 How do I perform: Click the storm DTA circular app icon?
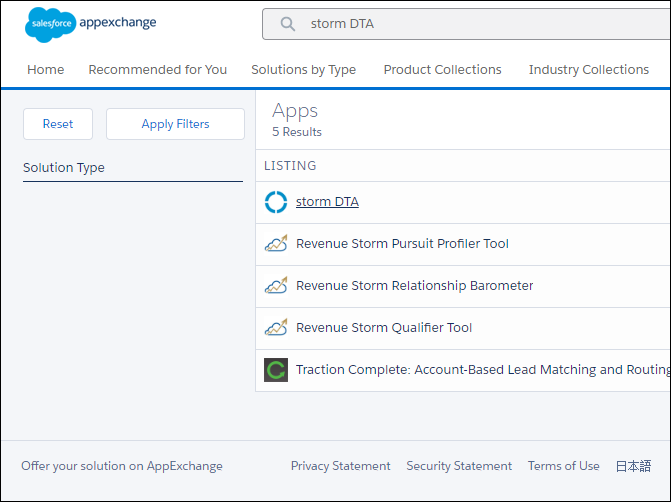(276, 202)
